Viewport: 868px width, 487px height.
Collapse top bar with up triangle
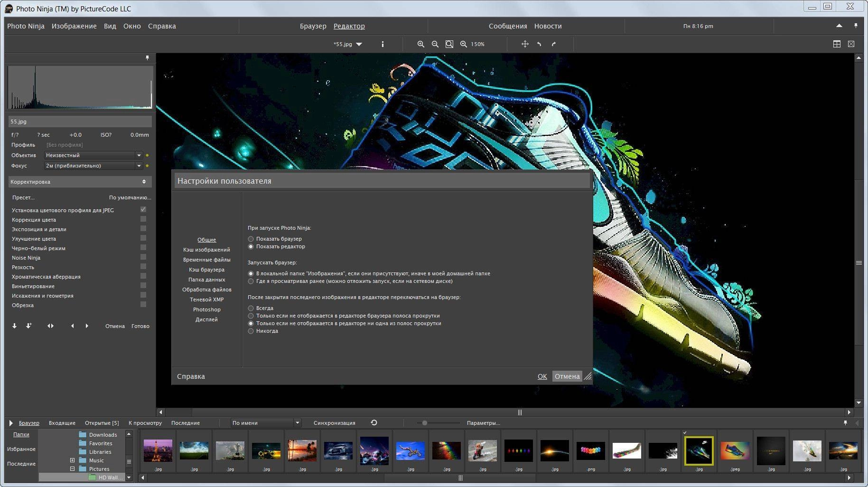tap(839, 26)
